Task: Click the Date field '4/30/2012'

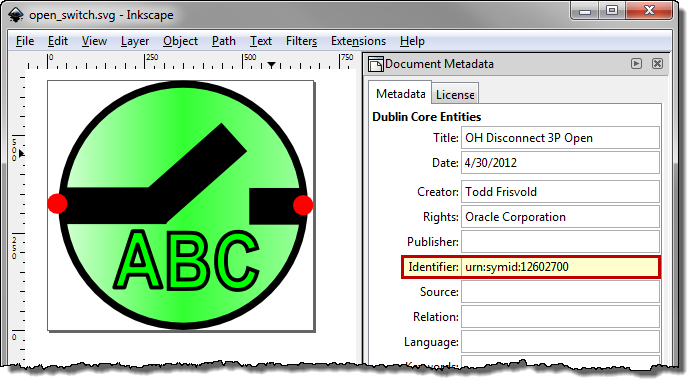Action: pyautogui.click(x=560, y=163)
